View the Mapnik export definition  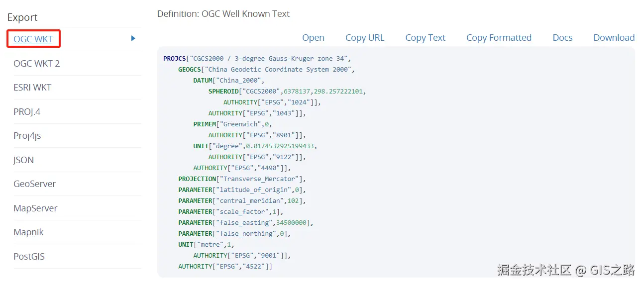click(x=28, y=232)
